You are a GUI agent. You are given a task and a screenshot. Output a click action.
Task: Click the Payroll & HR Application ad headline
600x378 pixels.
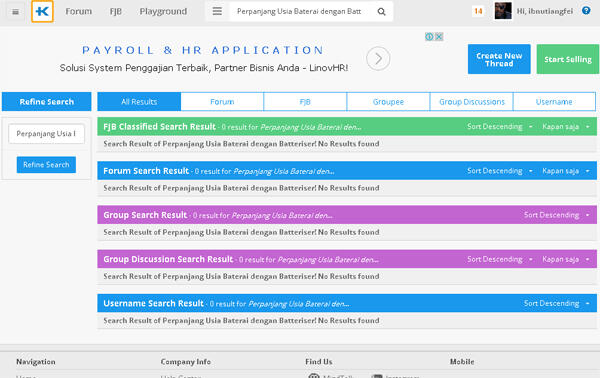tap(203, 50)
